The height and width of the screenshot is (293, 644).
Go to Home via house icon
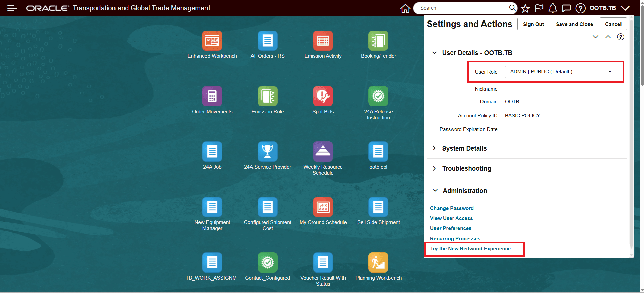(405, 8)
